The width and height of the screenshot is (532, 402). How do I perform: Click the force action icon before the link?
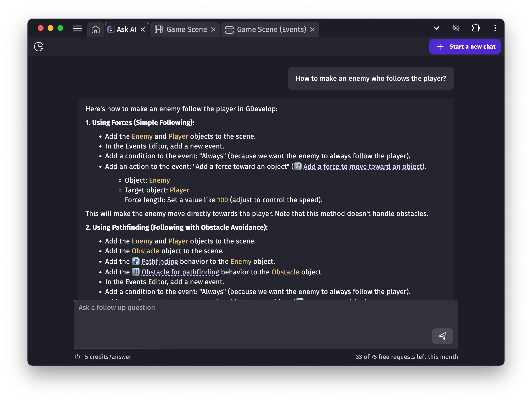(297, 166)
